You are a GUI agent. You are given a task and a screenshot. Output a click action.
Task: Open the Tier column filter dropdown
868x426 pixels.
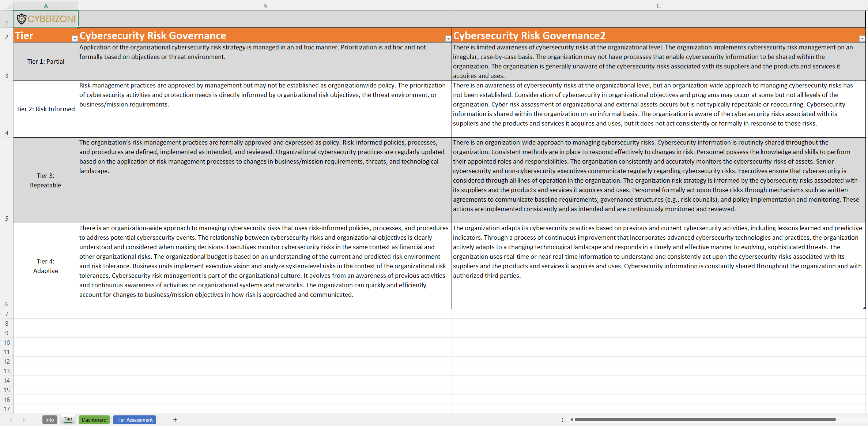tap(74, 38)
